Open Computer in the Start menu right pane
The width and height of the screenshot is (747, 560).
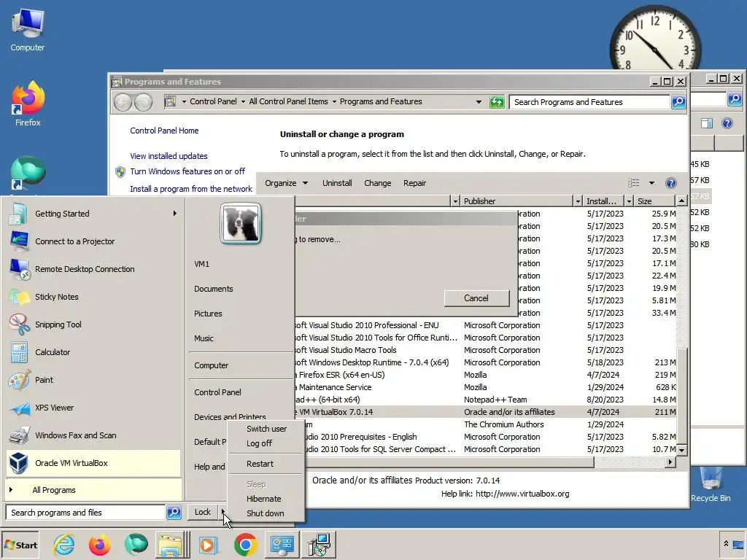(212, 365)
